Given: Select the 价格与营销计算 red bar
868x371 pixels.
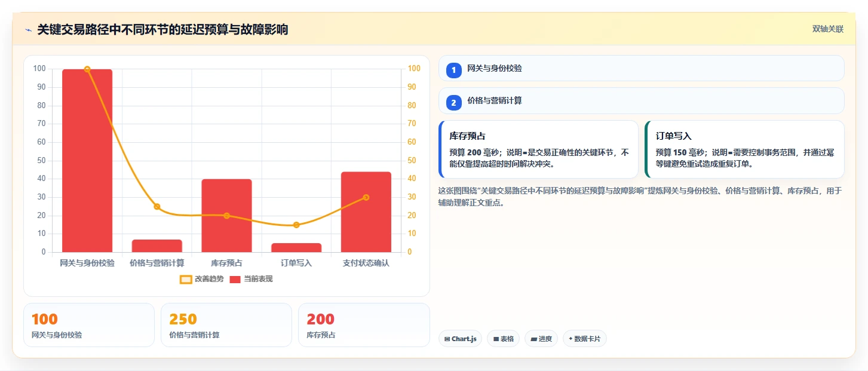Looking at the screenshot, I should click(x=157, y=246).
